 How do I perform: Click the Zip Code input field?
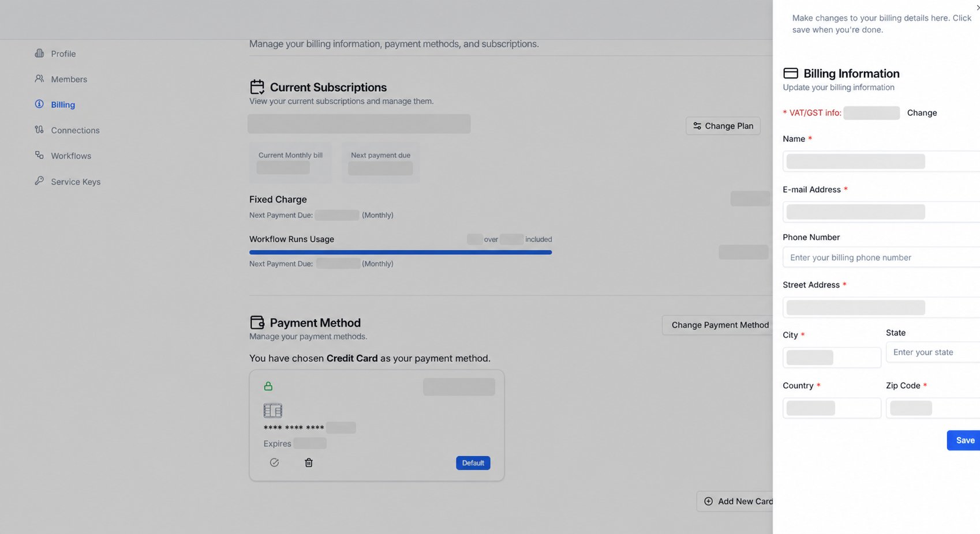[933, 408]
